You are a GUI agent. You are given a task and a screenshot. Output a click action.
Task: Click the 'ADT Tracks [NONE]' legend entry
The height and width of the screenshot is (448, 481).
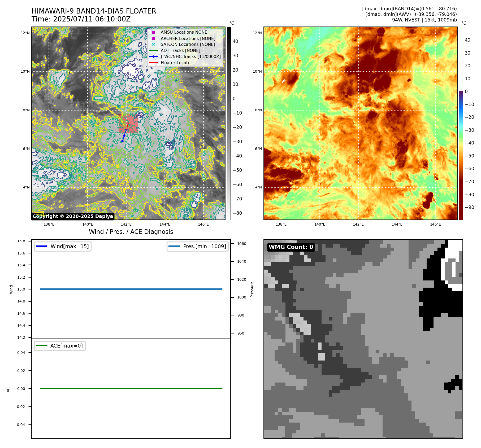180,50
